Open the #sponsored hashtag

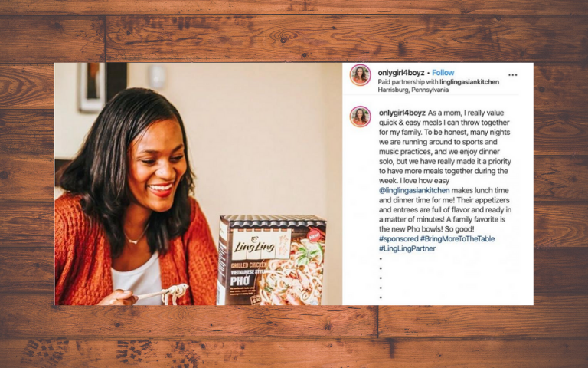click(x=398, y=239)
